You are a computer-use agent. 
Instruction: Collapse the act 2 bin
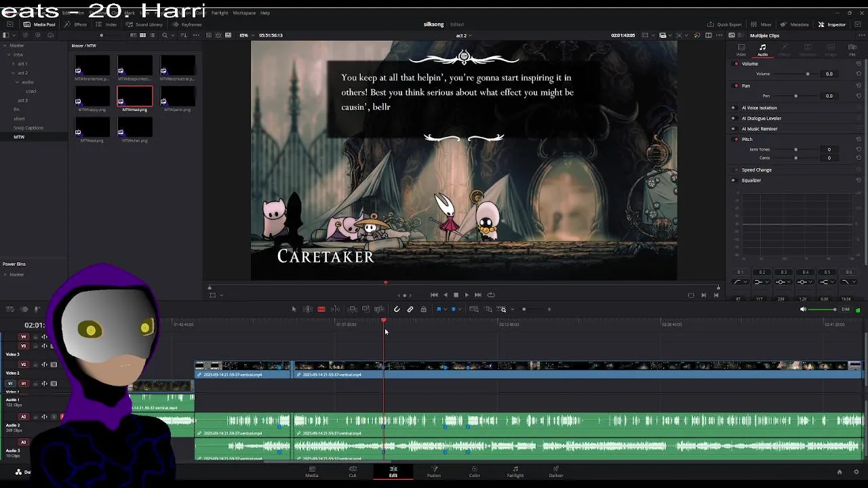tap(13, 73)
